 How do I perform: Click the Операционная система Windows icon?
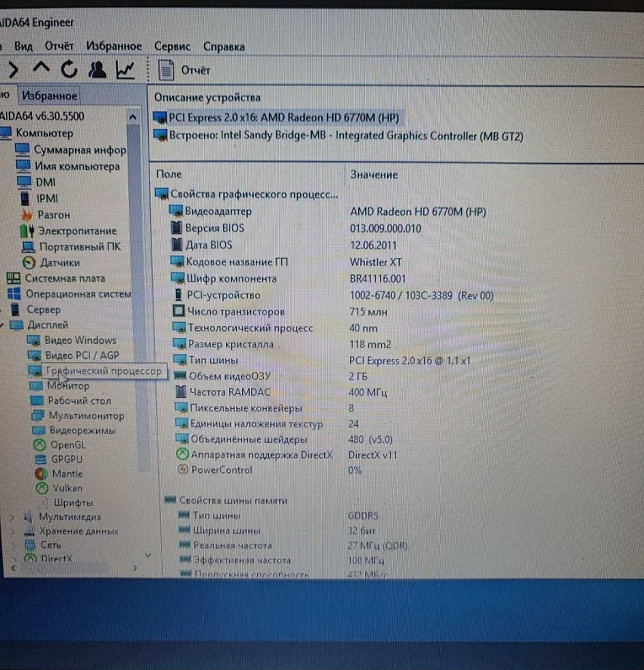14,294
